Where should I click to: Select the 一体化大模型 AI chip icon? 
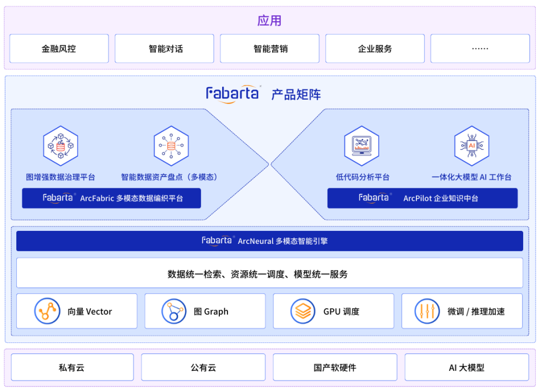coord(471,146)
